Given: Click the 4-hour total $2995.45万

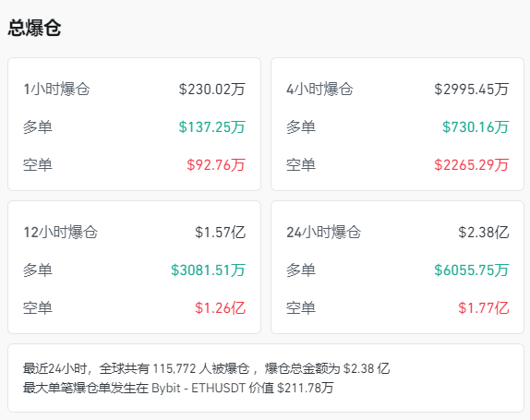Looking at the screenshot, I should click(472, 90).
